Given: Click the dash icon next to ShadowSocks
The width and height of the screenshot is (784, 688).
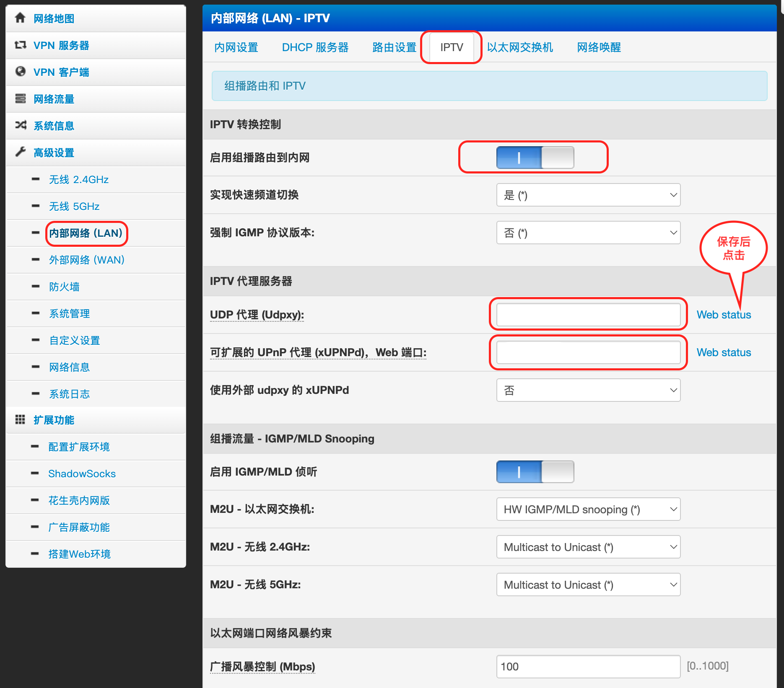Looking at the screenshot, I should [x=35, y=473].
